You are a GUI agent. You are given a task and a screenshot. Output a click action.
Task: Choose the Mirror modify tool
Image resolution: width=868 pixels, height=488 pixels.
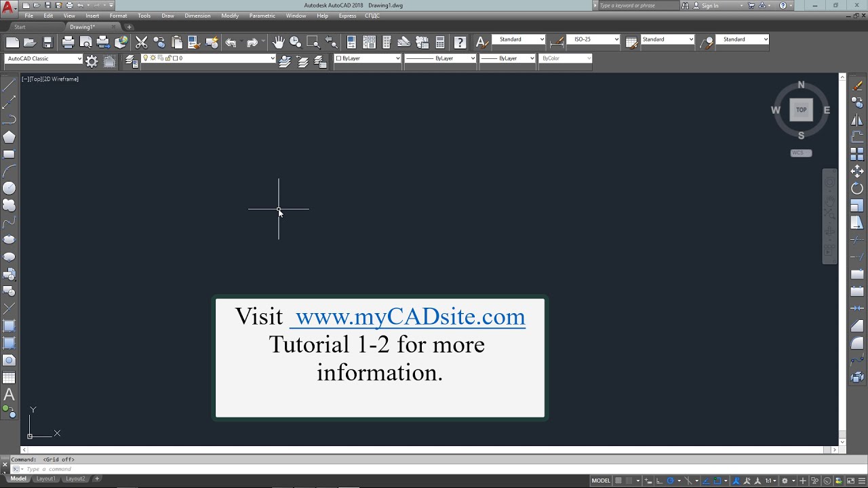[857, 120]
